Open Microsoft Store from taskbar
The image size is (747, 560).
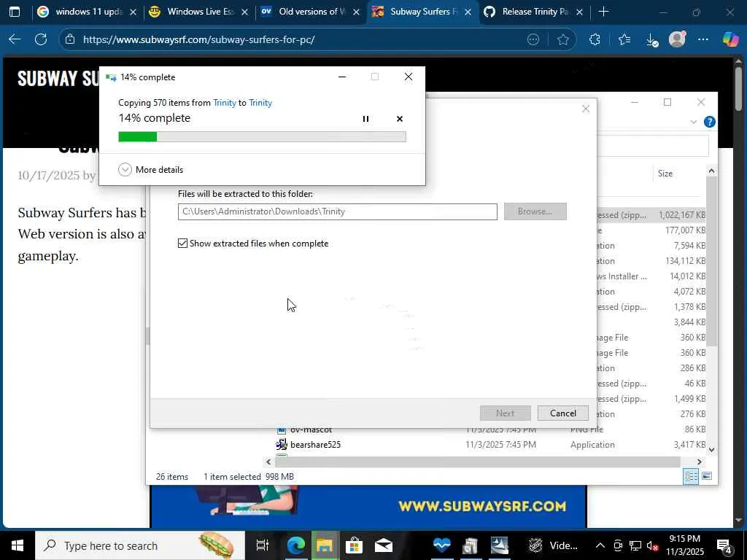(x=354, y=545)
